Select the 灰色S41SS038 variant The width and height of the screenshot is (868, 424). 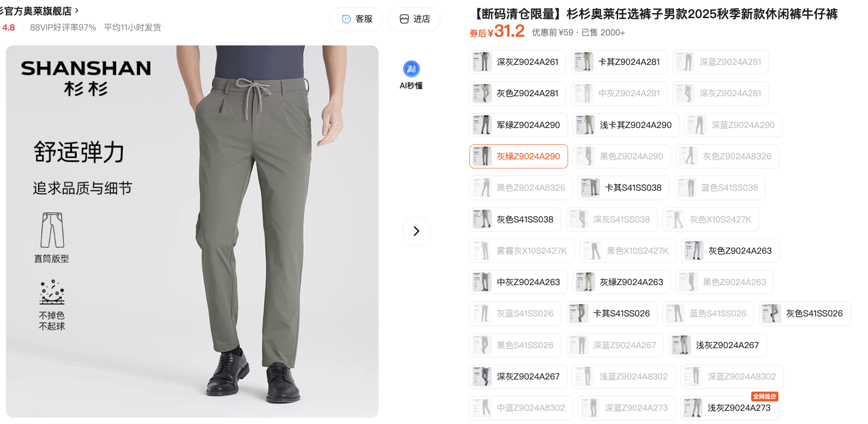pyautogui.click(x=515, y=219)
